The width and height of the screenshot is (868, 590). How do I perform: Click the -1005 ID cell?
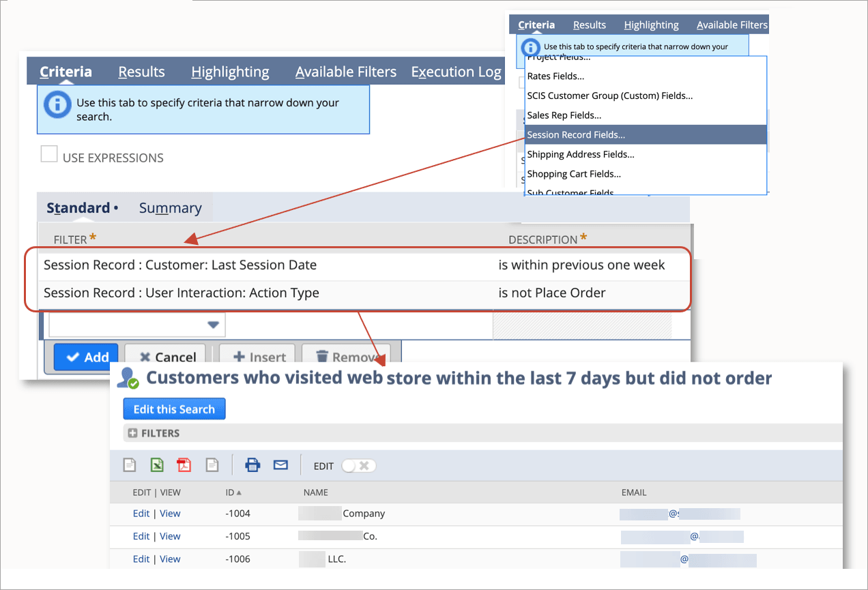(237, 536)
